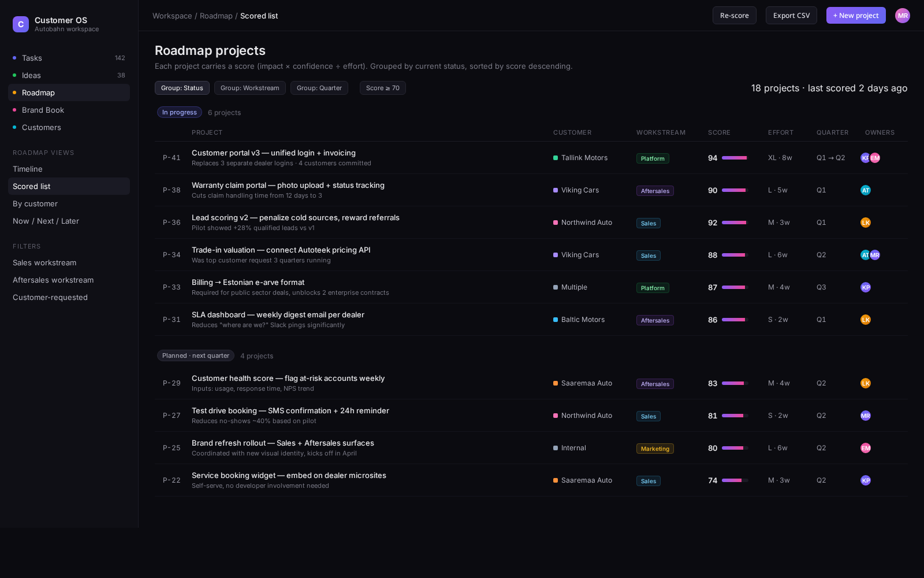Image resolution: width=924 pixels, height=578 pixels.
Task: Toggle Group: Status grouping chip
Action: [x=182, y=88]
